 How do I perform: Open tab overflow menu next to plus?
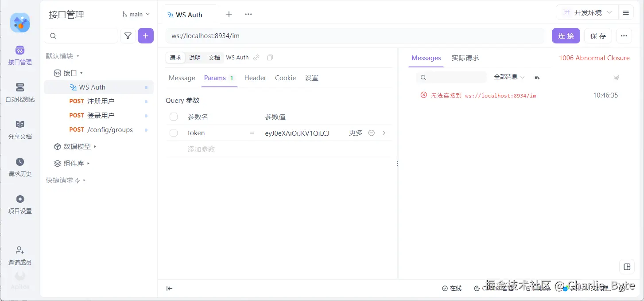click(248, 14)
